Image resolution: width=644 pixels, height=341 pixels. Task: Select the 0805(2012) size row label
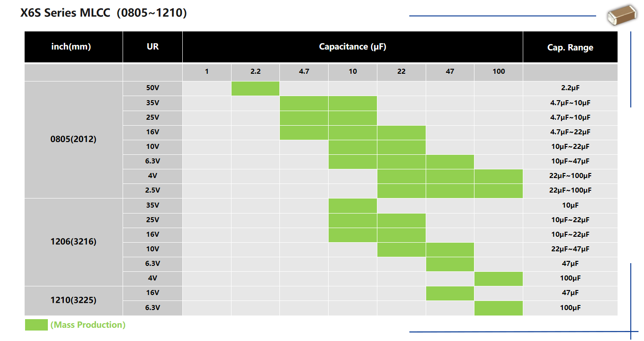coord(73,139)
